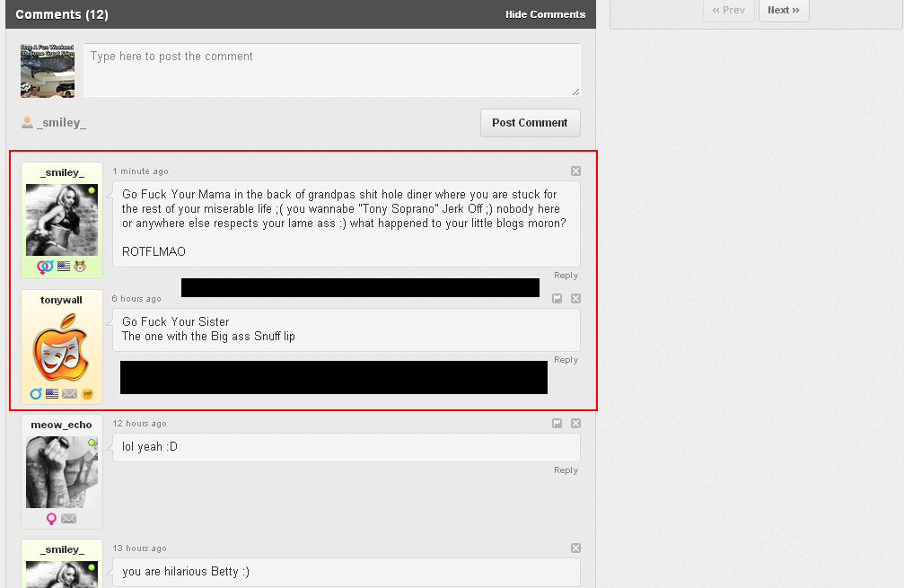Image resolution: width=904 pixels, height=588 pixels.
Task: Click the "12 hours ago" timestamp
Action: click(x=139, y=423)
